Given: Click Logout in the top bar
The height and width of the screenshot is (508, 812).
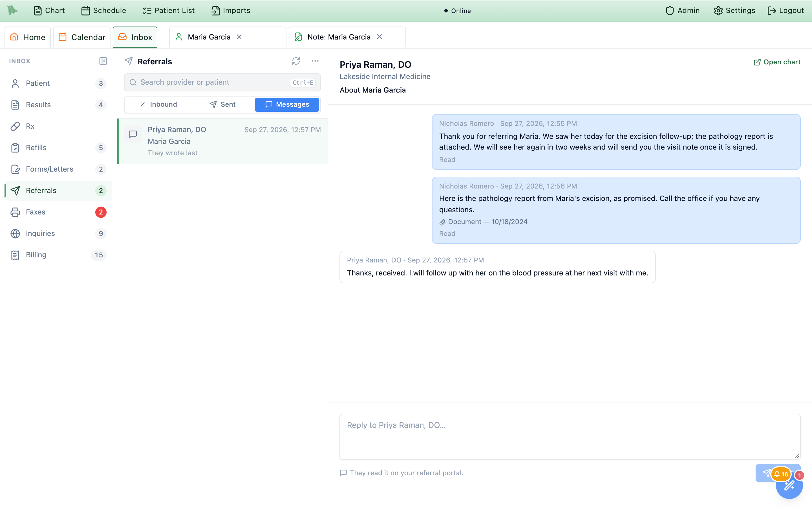Looking at the screenshot, I should point(785,10).
